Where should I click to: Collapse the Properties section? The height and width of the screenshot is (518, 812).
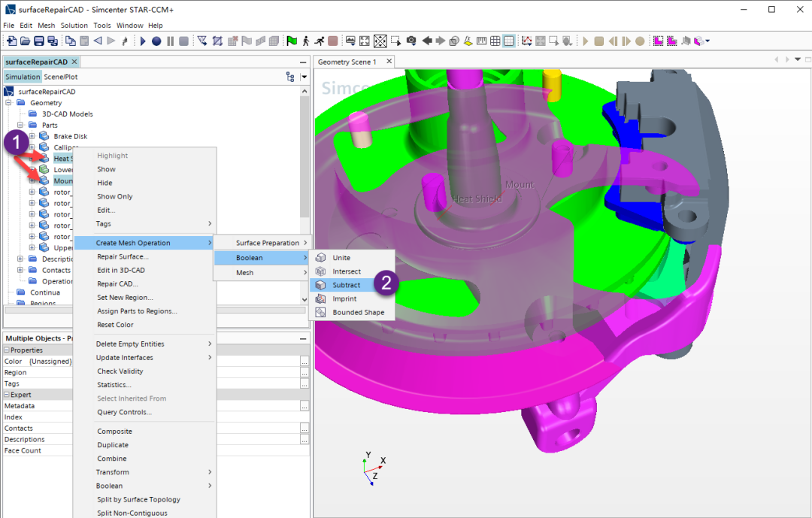click(7, 350)
